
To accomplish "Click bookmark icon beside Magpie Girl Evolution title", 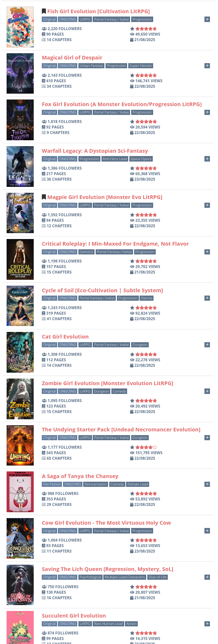I will (44, 197).
